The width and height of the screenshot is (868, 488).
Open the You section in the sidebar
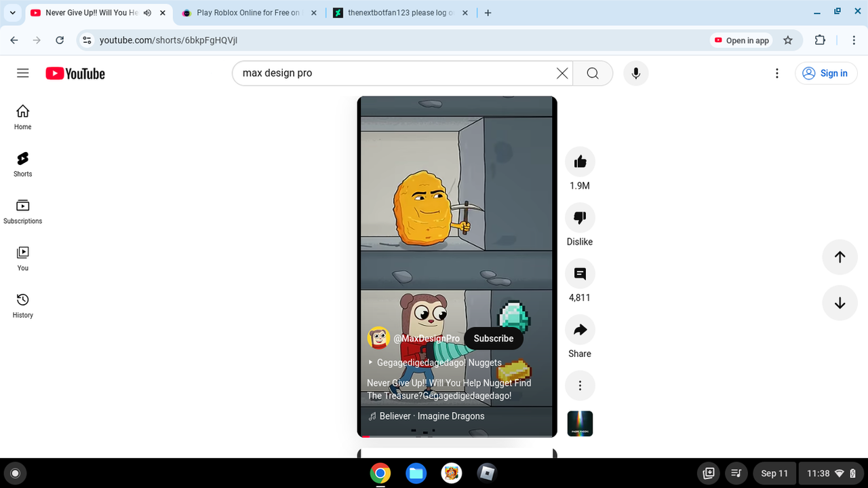tap(23, 259)
